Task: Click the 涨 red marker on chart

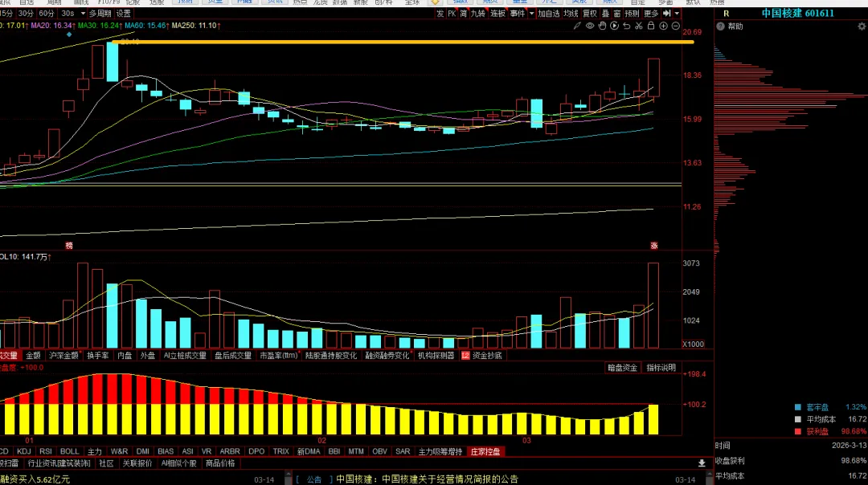Action: coord(653,246)
